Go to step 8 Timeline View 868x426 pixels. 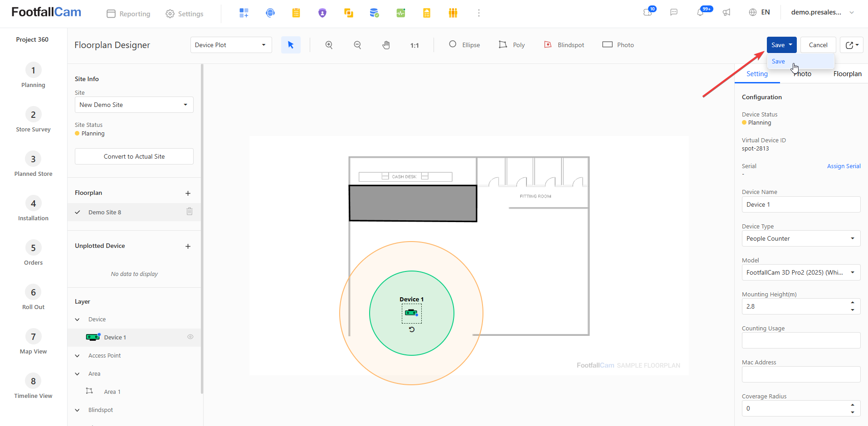33,386
